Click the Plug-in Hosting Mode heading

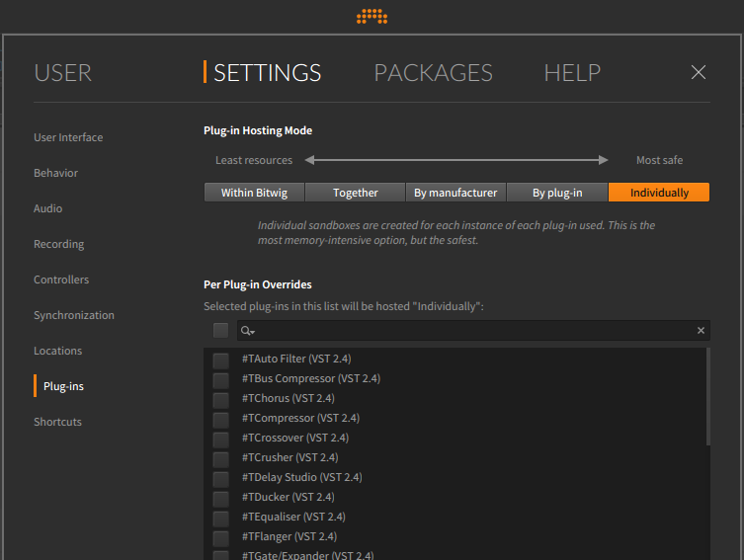point(258,130)
